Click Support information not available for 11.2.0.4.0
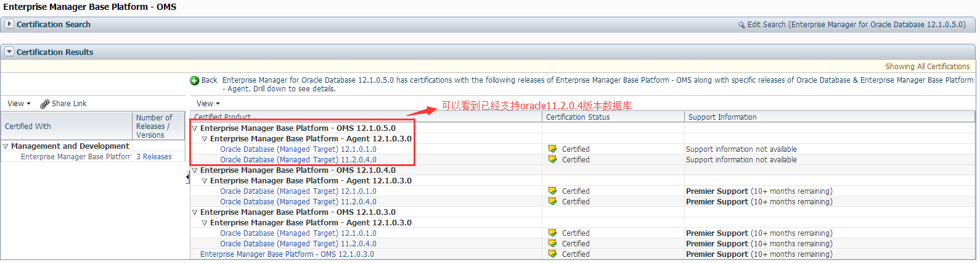Viewport: 980px width, 263px height. (741, 160)
